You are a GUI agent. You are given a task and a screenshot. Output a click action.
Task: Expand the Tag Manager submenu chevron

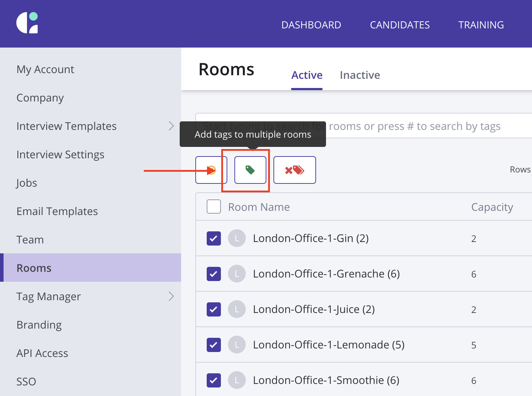[171, 296]
